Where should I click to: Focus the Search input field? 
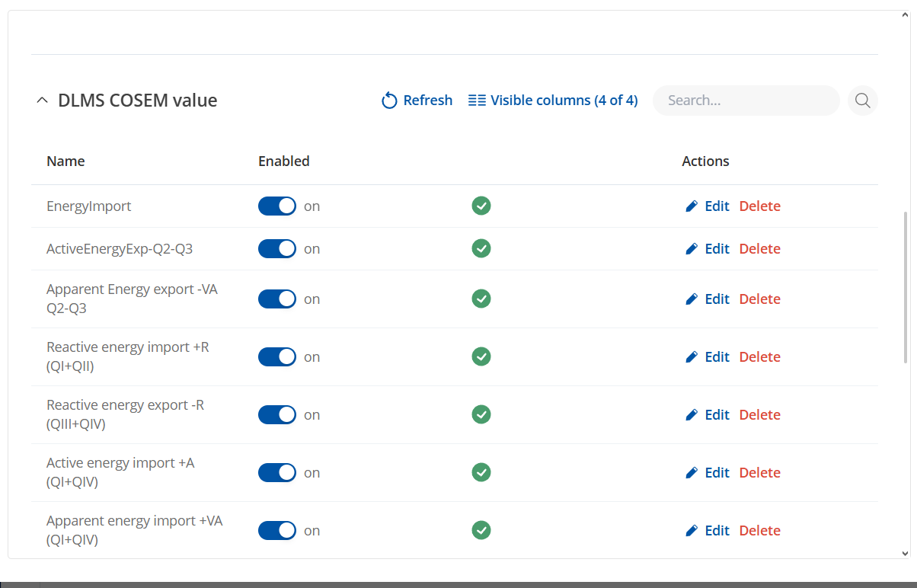click(x=746, y=101)
